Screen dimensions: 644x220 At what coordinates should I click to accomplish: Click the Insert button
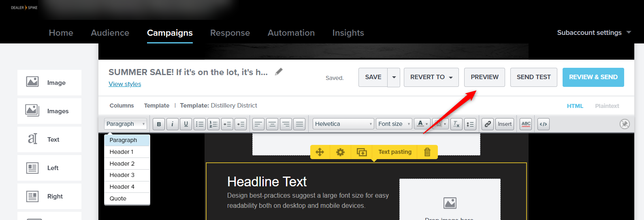(505, 124)
